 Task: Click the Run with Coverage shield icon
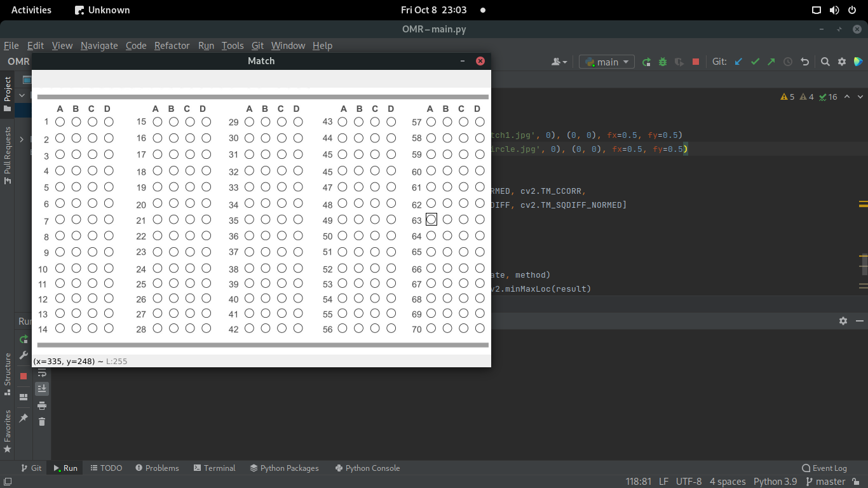coord(679,62)
